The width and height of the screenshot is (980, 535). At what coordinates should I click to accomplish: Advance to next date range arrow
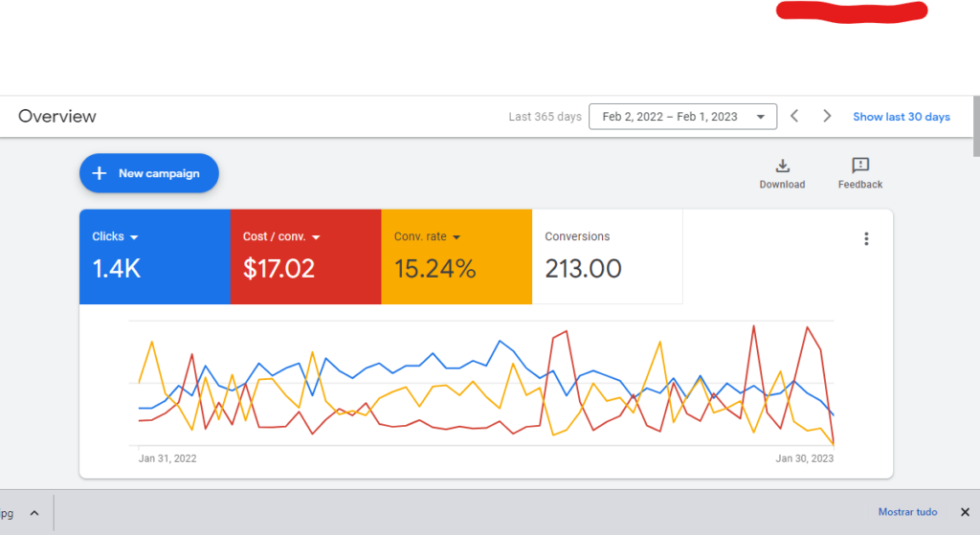pos(828,117)
